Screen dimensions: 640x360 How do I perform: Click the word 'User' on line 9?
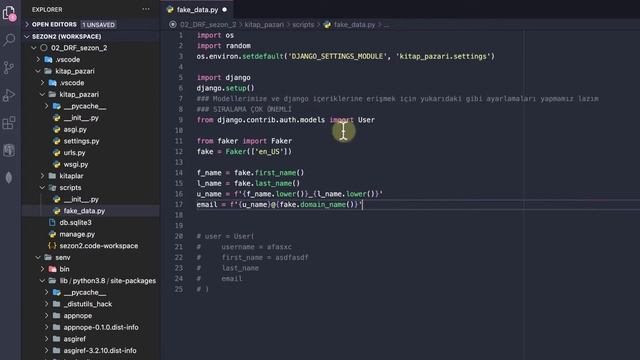(366, 120)
